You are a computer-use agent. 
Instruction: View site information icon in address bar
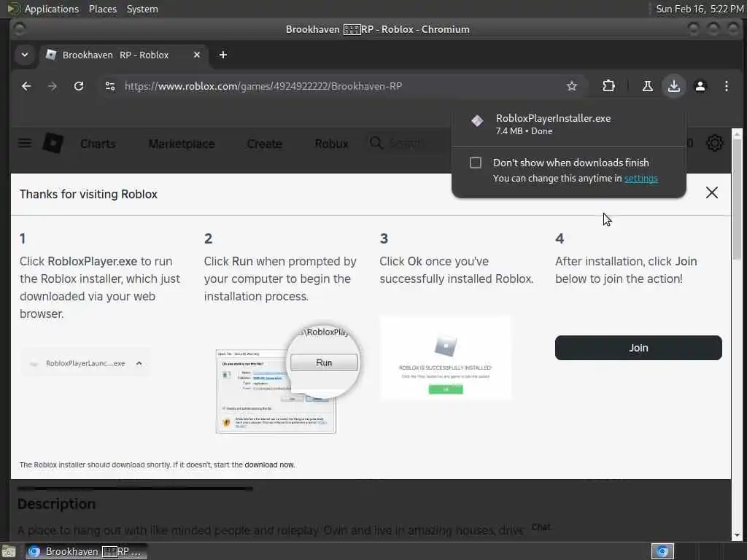(x=110, y=86)
